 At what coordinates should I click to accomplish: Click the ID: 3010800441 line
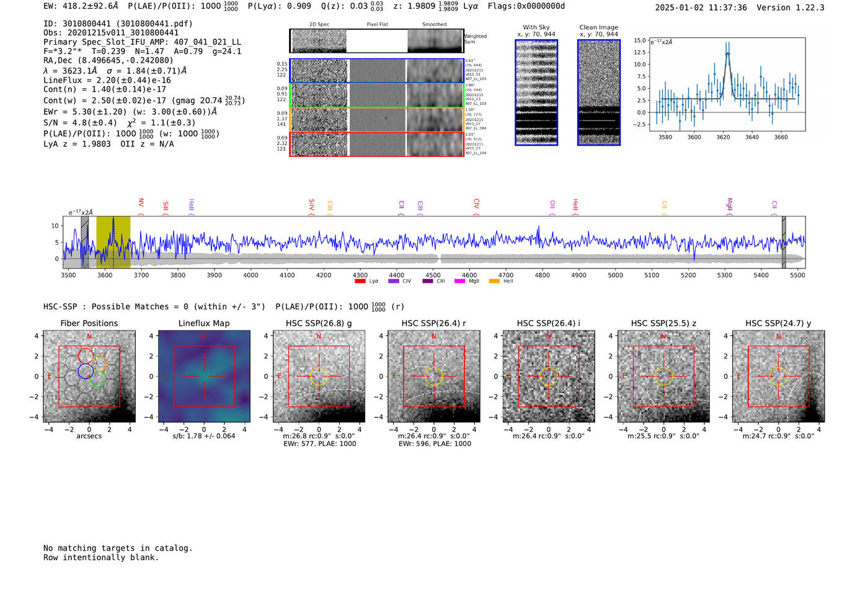pyautogui.click(x=118, y=24)
